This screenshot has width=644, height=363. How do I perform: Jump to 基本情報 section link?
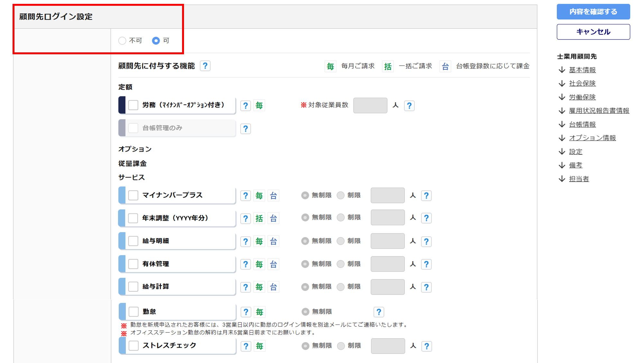[x=582, y=70]
